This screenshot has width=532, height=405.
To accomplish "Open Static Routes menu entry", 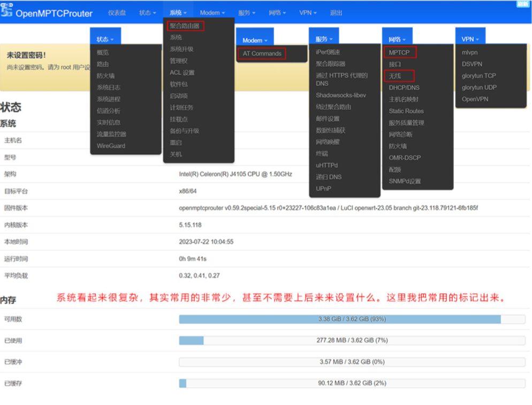I will point(406,111).
